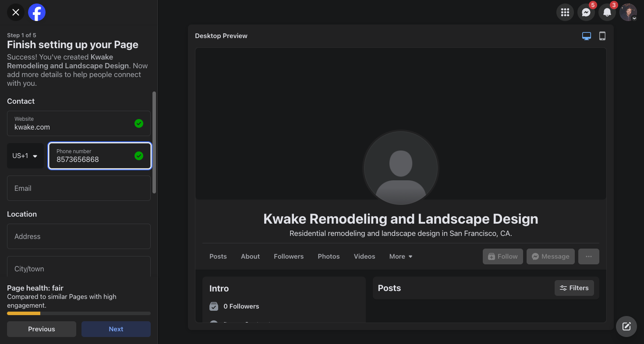Focus the Website field containing kwake.com
Viewport: 644px width, 344px height.
tap(79, 123)
